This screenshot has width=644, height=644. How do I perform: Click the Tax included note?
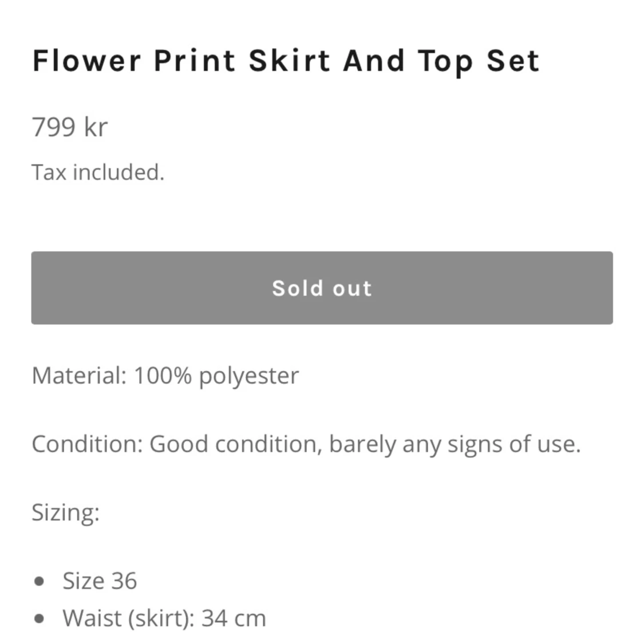click(x=98, y=172)
